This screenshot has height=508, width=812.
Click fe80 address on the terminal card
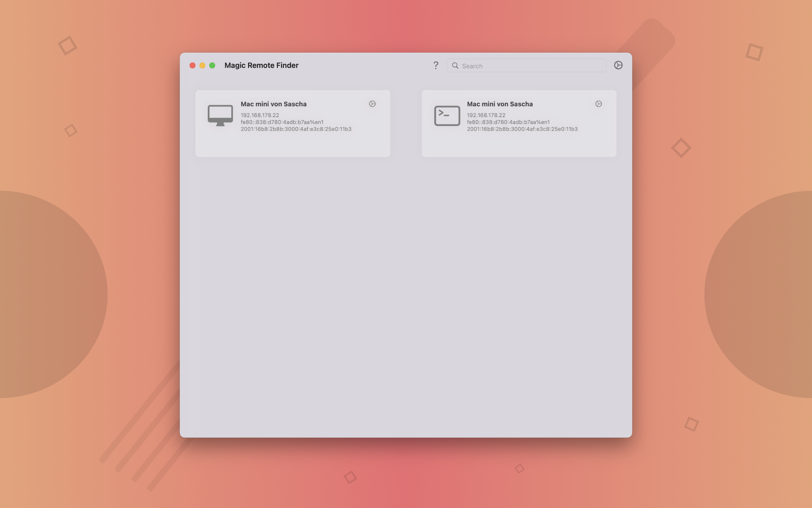pos(508,122)
